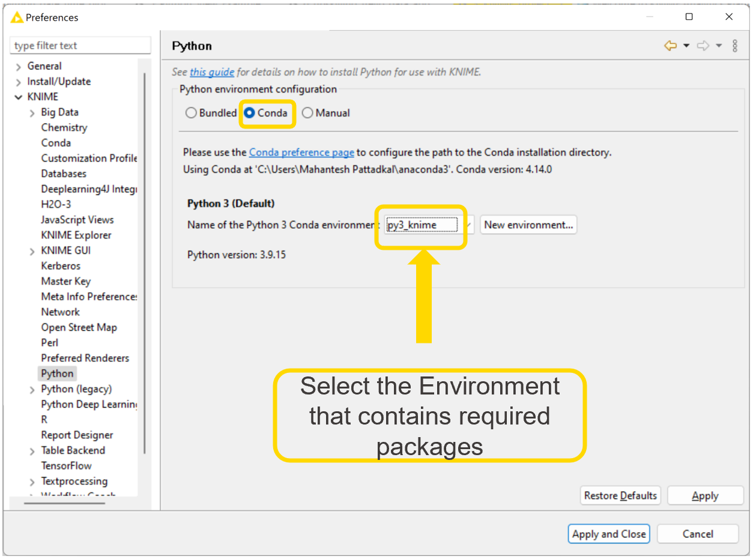Viewport: 756px width, 559px height.
Task: Open the forward history dropdown arrow
Action: [719, 46]
